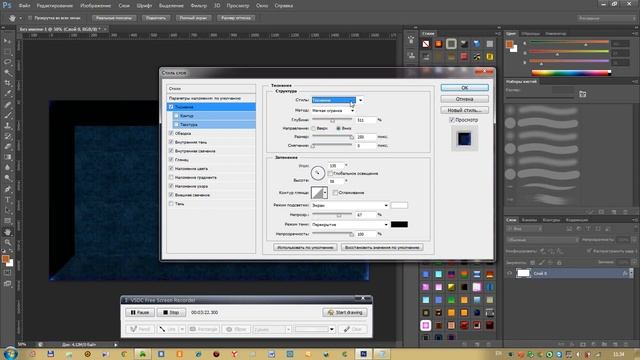Select the Move tool in the toolbox
Image resolution: width=640 pixels, height=360 pixels.
point(7,41)
